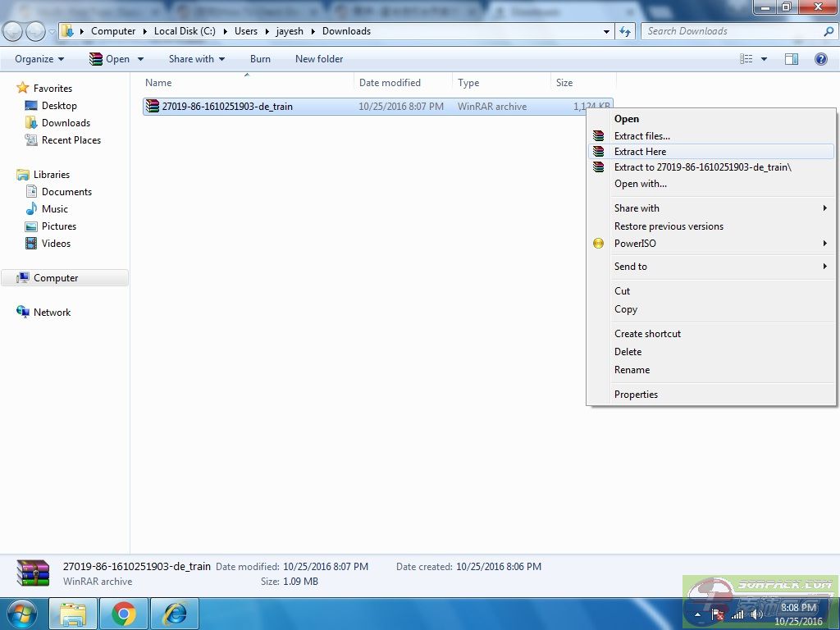Screen dimensions: 840x630
Task: Click the Burn toolbar button
Action: coord(260,59)
